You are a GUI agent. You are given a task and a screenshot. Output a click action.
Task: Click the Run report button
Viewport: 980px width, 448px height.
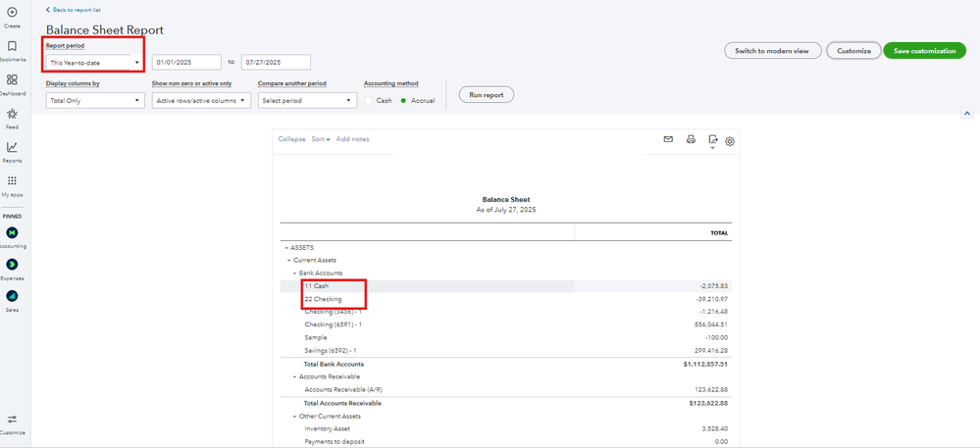click(x=481, y=94)
